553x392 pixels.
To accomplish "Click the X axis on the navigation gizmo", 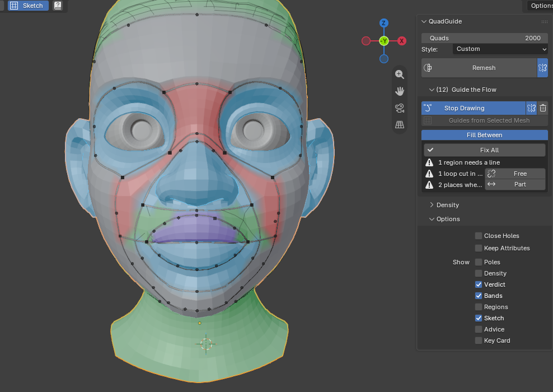I will tap(402, 41).
